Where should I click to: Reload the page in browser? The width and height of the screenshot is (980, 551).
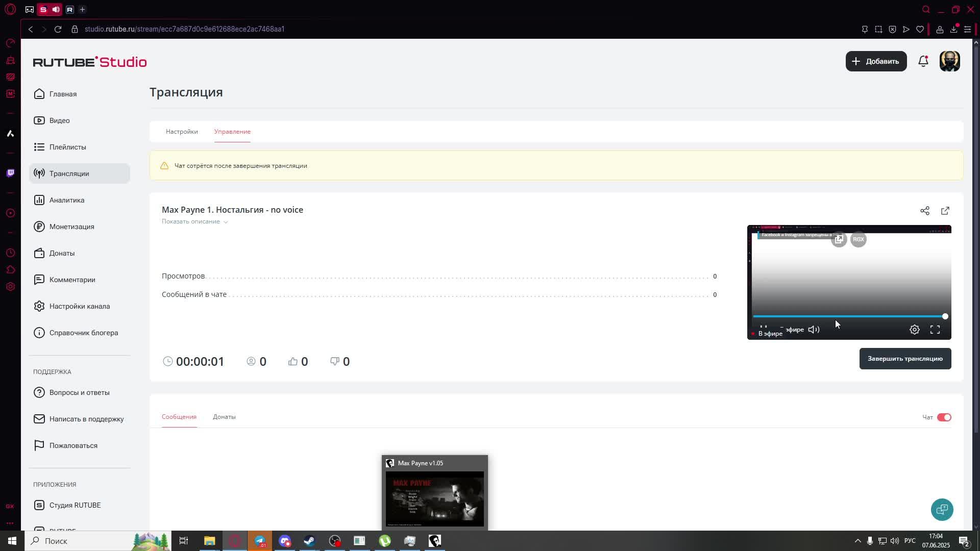click(58, 29)
